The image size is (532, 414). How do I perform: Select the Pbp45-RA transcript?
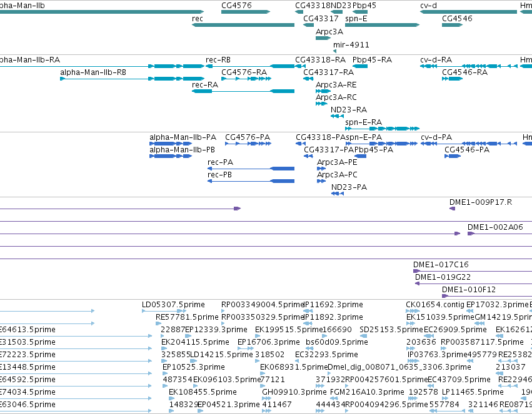[x=360, y=66]
